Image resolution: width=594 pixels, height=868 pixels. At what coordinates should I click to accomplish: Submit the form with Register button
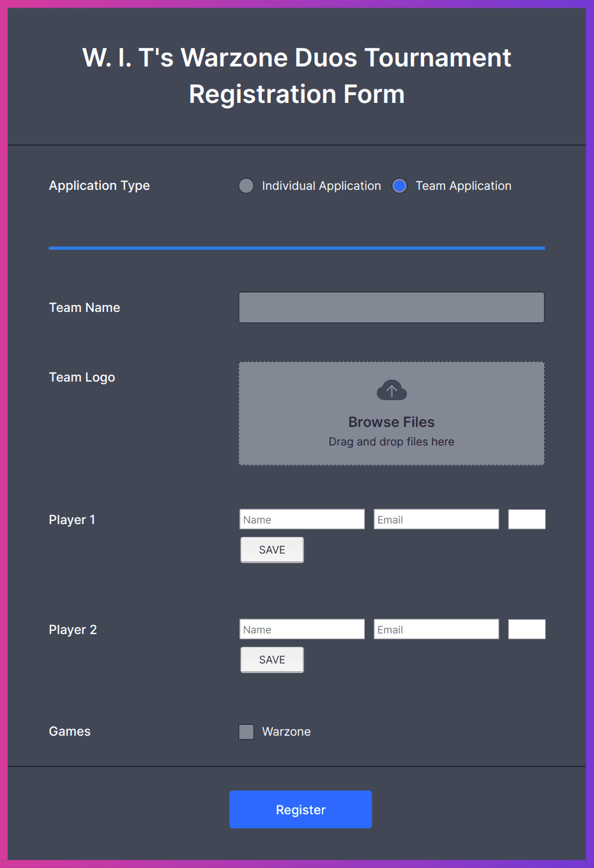(300, 810)
